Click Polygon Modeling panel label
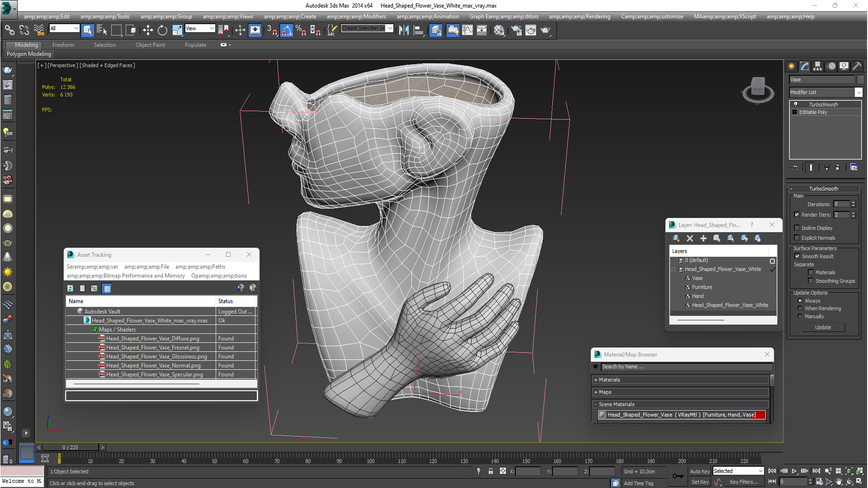Image resolution: width=868 pixels, height=488 pixels. [x=28, y=54]
